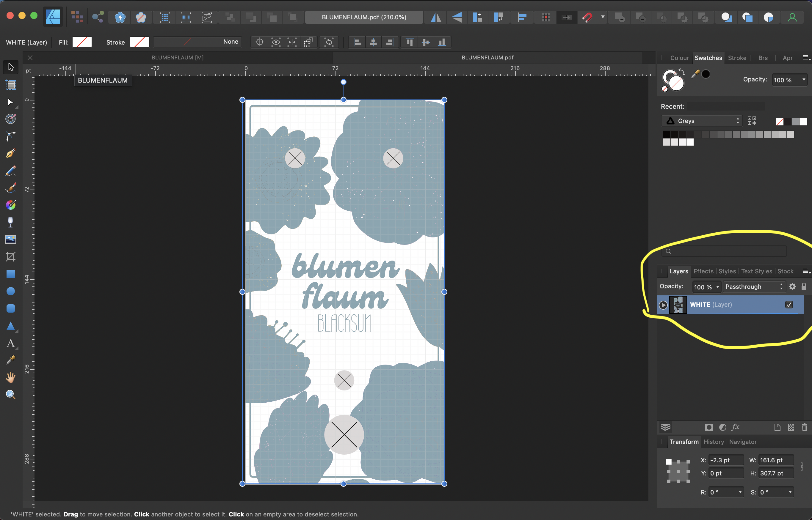Toggle the snapping magnet button
This screenshot has width=812, height=520.
(587, 17)
